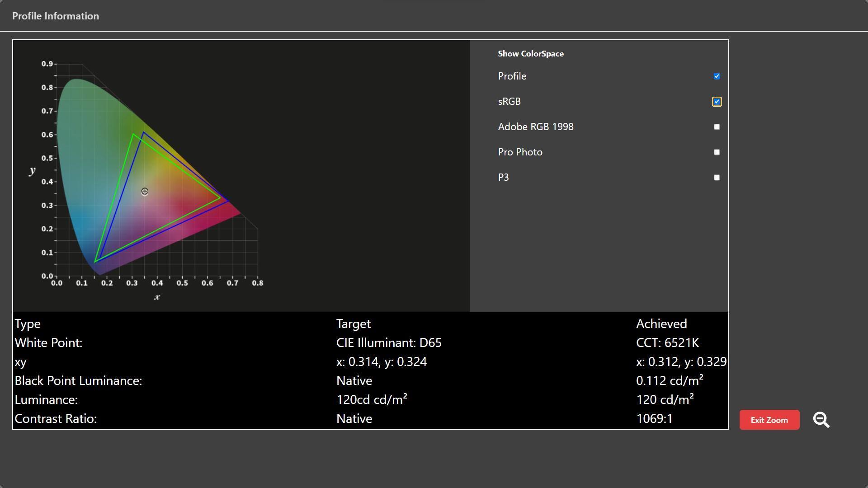Viewport: 868px width, 488px height.
Task: Click the CIE Illuminant: D65 target cell
Action: 388,343
